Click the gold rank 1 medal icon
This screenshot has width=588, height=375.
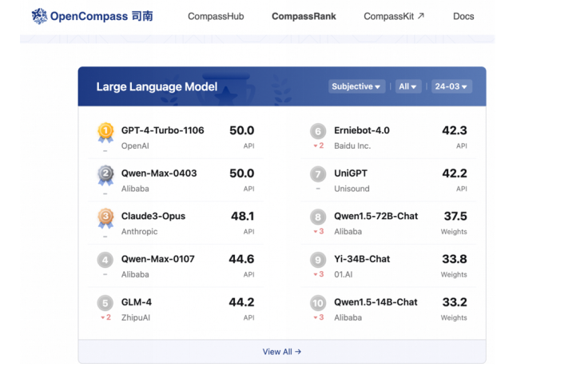105,133
